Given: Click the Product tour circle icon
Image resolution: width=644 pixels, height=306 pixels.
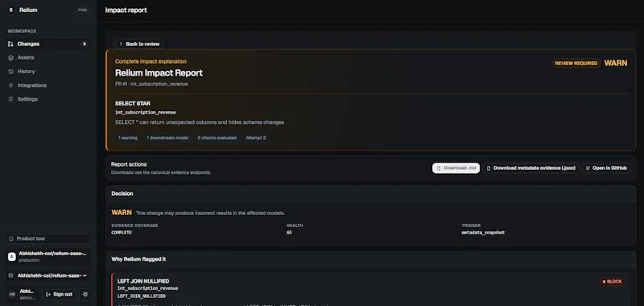Looking at the screenshot, I should (x=11, y=238).
